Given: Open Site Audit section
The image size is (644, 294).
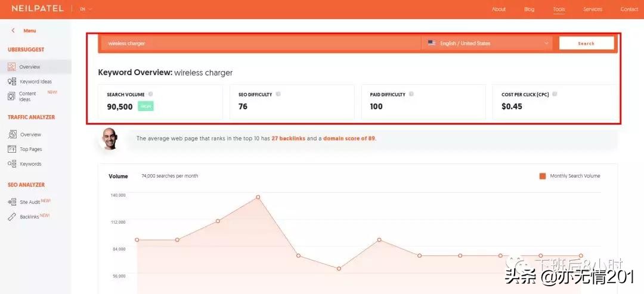Looking at the screenshot, I should (30, 202).
